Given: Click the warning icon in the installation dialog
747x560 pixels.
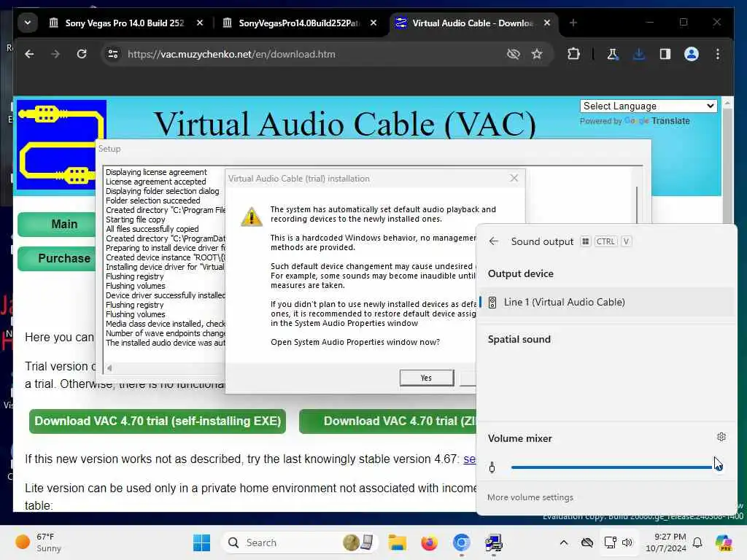Looking at the screenshot, I should click(x=252, y=217).
